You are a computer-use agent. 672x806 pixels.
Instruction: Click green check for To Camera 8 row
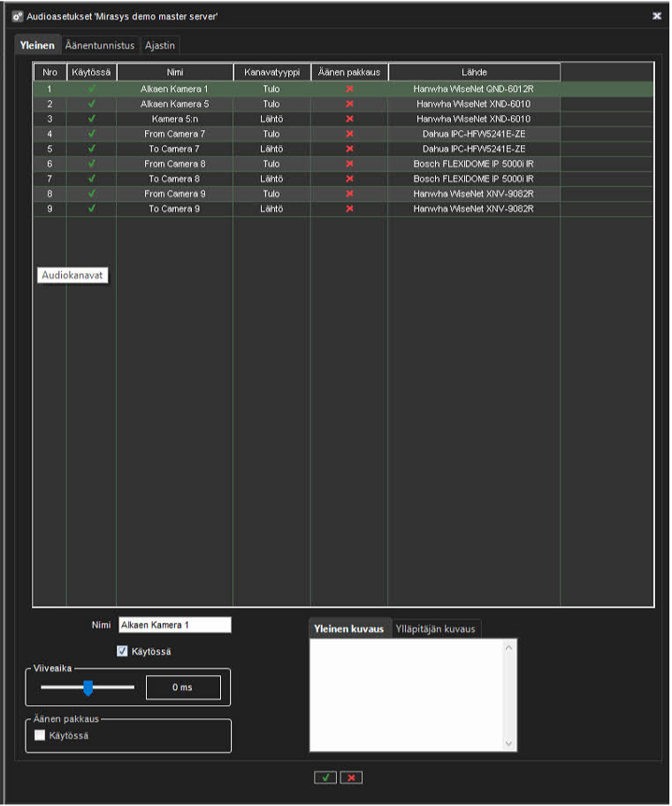coord(91,179)
